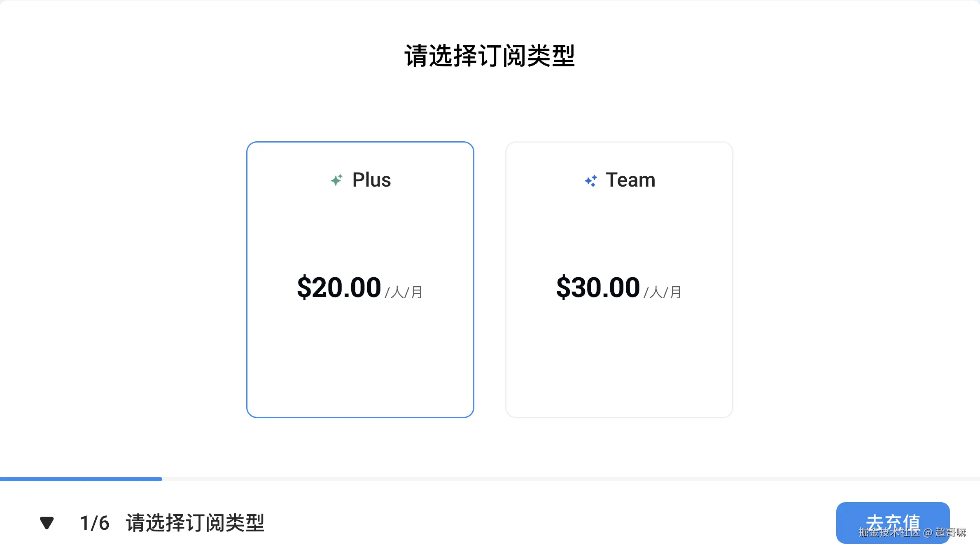Click the $30.00 price amount
Viewport: 980px width, 552px height.
(x=598, y=287)
